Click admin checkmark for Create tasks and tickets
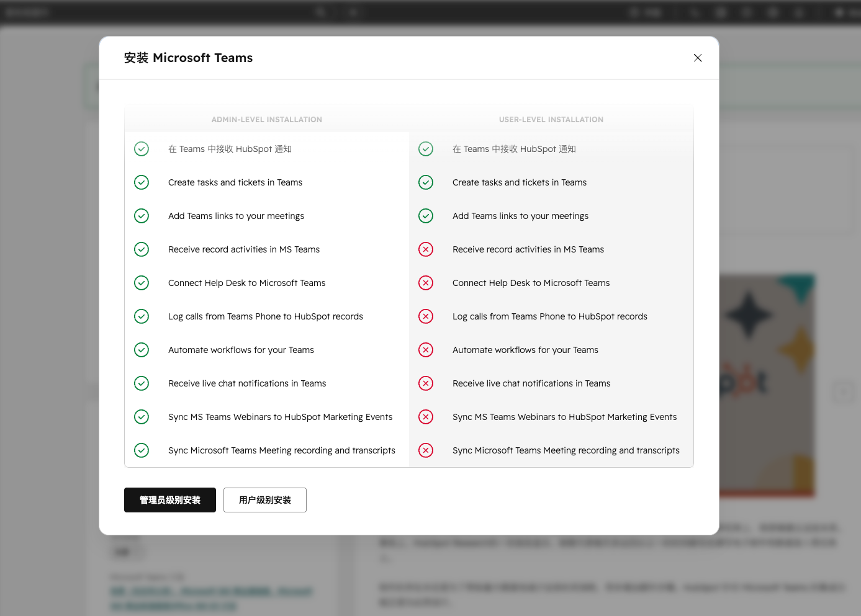Image resolution: width=861 pixels, height=616 pixels. click(x=142, y=182)
